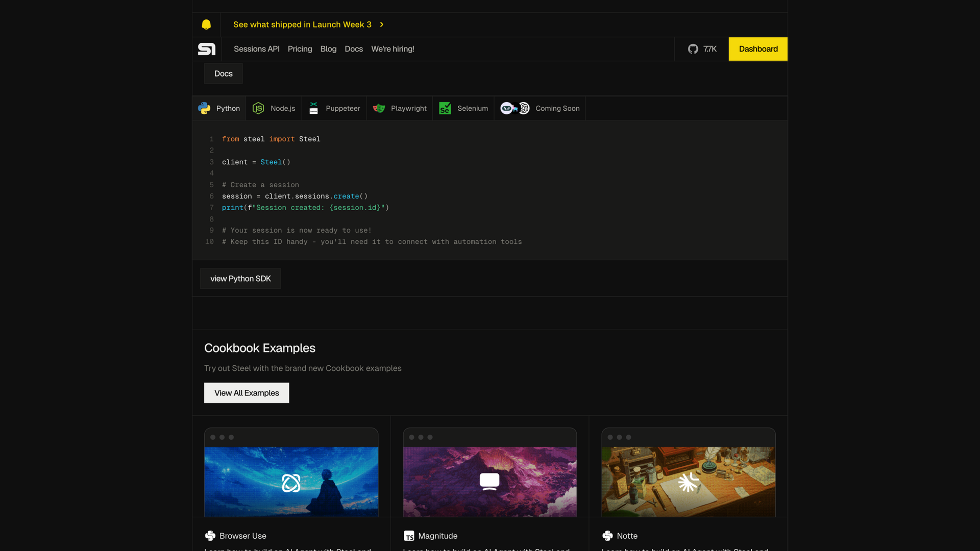The height and width of the screenshot is (551, 980).
Task: Switch to the Puppeteer code tab
Action: (334, 108)
